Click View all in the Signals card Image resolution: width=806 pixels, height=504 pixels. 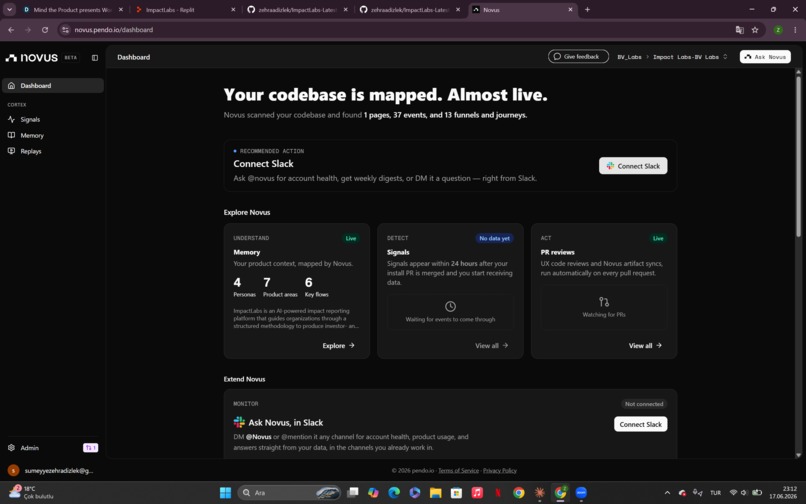click(491, 346)
